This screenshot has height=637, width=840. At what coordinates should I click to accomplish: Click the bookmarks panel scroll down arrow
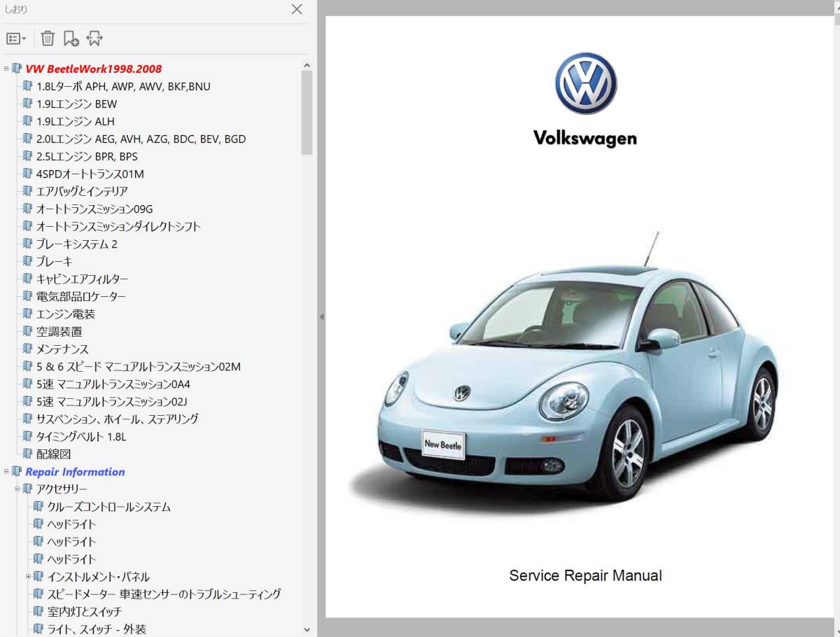[307, 630]
